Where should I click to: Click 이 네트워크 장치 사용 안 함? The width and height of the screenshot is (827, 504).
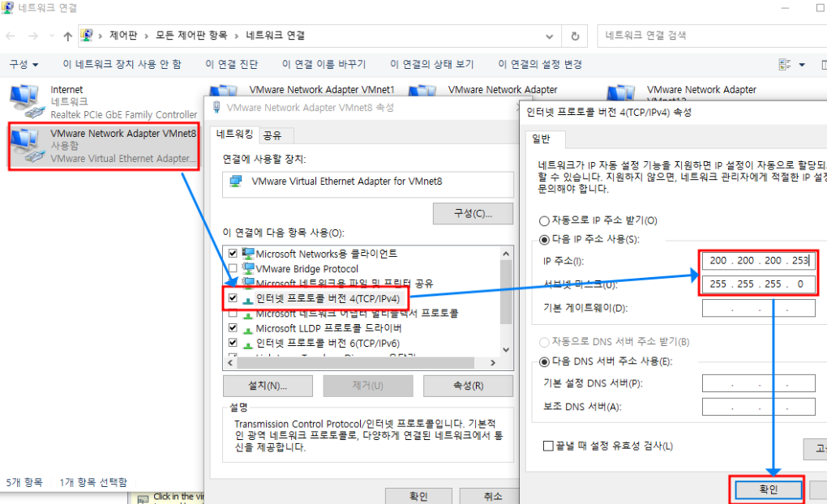[122, 64]
